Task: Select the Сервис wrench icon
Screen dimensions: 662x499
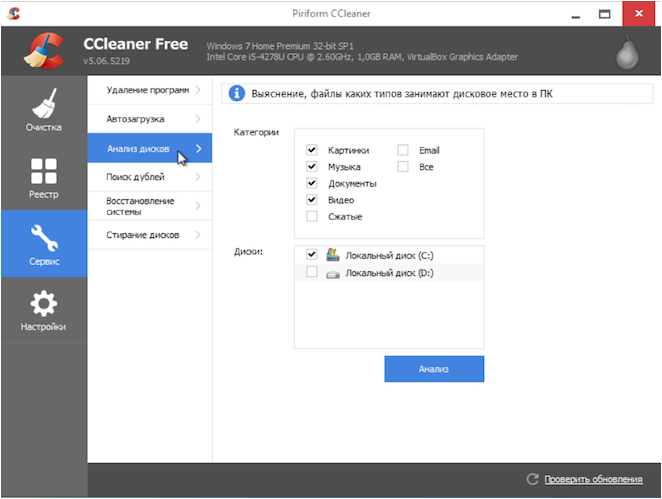Action: (x=44, y=239)
